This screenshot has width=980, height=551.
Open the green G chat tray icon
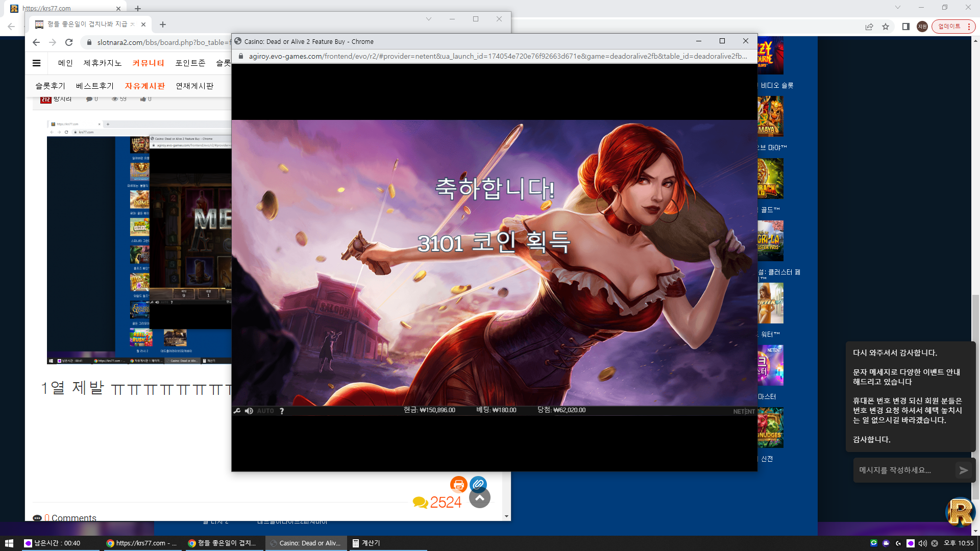pos(874,543)
